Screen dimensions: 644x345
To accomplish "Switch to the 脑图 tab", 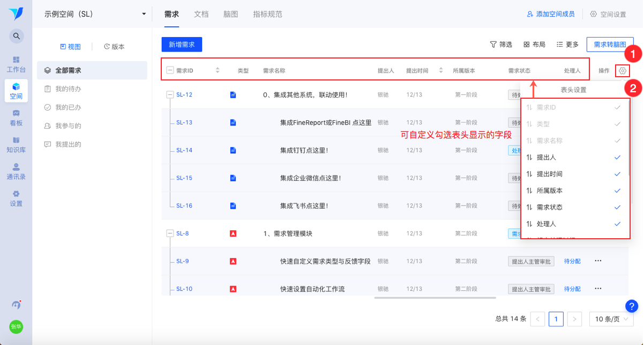I will (x=230, y=14).
